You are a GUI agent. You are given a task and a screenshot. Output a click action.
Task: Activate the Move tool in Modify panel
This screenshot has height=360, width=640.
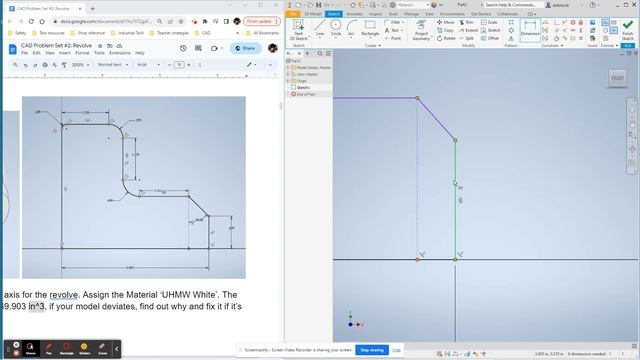[445, 22]
